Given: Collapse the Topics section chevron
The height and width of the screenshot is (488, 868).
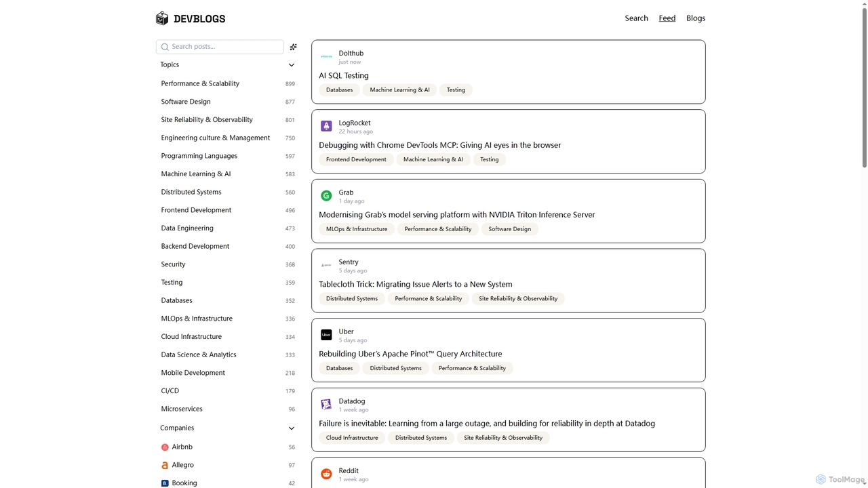Looking at the screenshot, I should click(x=292, y=65).
